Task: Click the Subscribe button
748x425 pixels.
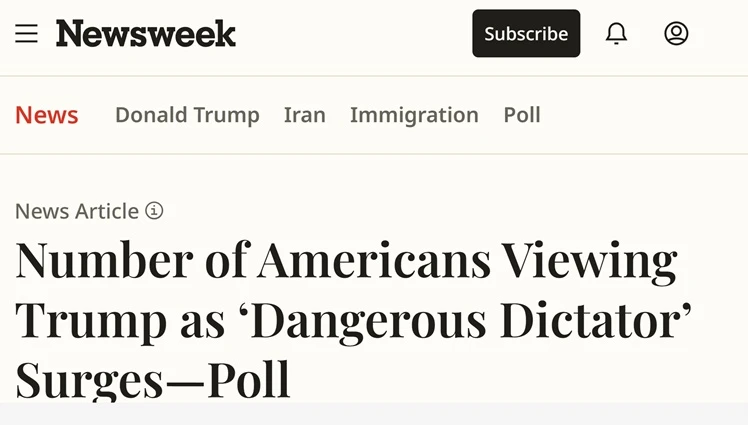Action: coord(526,33)
